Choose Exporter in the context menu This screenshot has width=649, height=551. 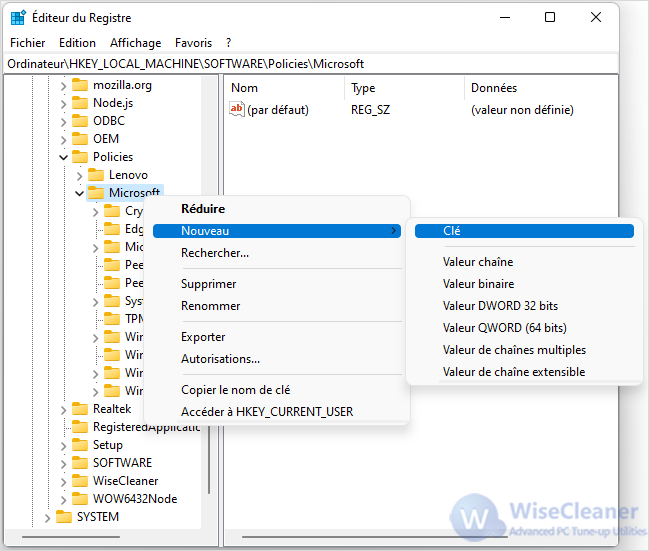[x=277, y=337]
